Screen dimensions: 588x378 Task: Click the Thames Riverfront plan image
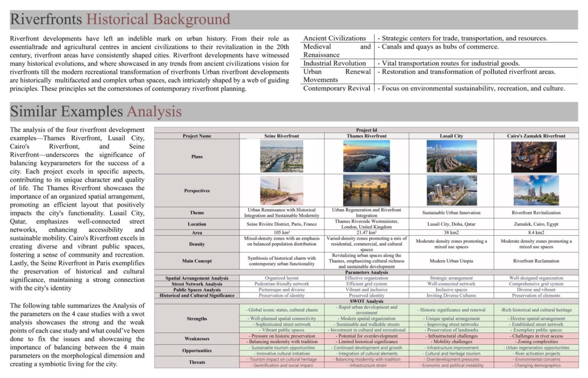(x=366, y=156)
